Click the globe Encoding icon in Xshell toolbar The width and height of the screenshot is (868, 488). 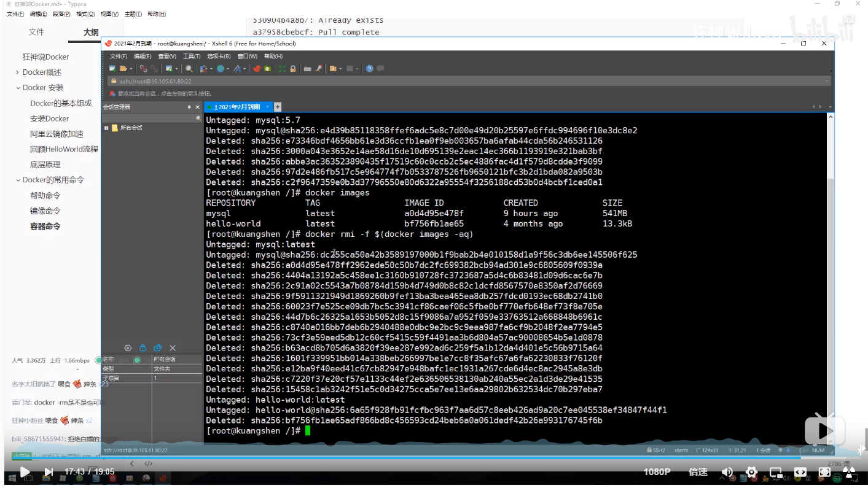point(221,69)
